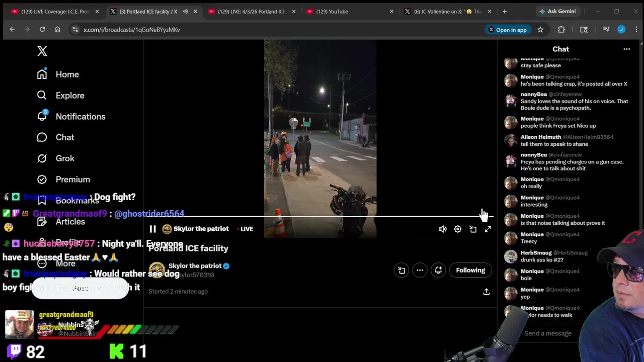Click the Home house icon

42,74
